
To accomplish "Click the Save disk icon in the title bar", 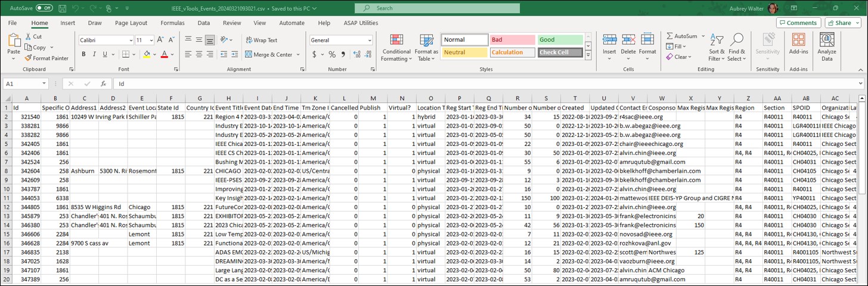I will pyautogui.click(x=63, y=8).
